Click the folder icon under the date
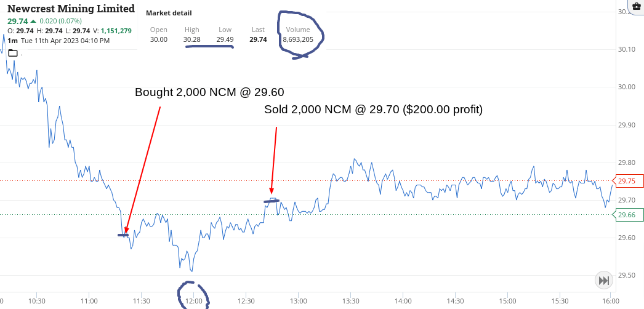The image size is (644, 309). point(13,52)
